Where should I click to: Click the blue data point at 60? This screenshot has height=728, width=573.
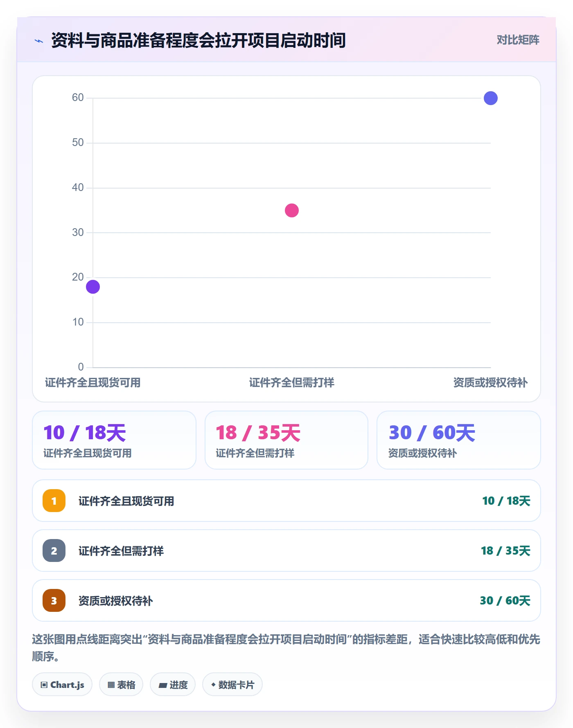point(491,98)
